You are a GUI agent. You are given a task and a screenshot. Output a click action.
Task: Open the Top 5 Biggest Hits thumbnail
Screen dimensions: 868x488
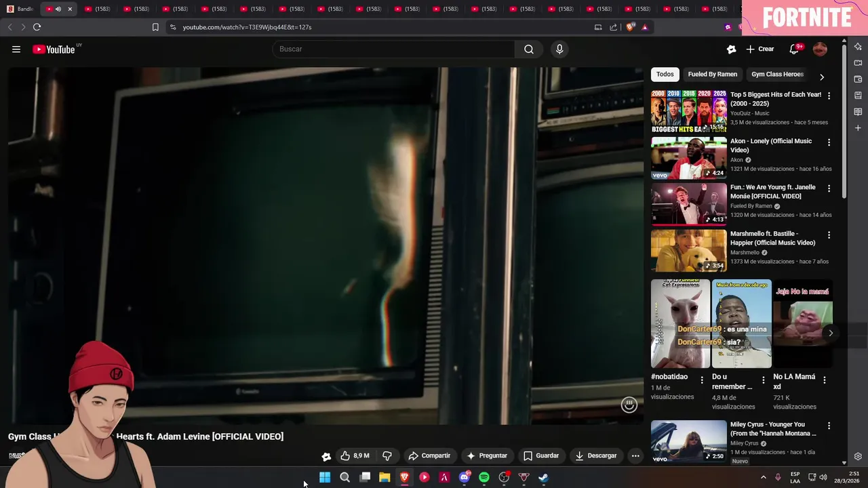pyautogui.click(x=688, y=112)
